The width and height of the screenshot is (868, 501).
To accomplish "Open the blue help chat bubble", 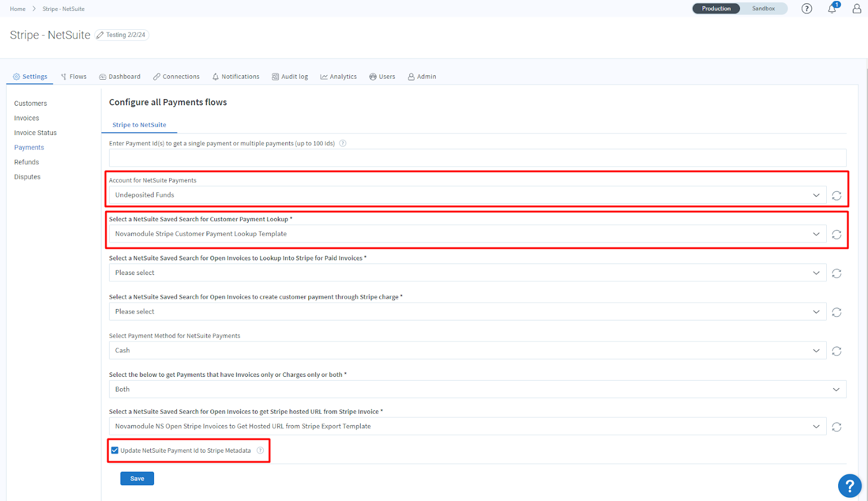I will pyautogui.click(x=850, y=485).
